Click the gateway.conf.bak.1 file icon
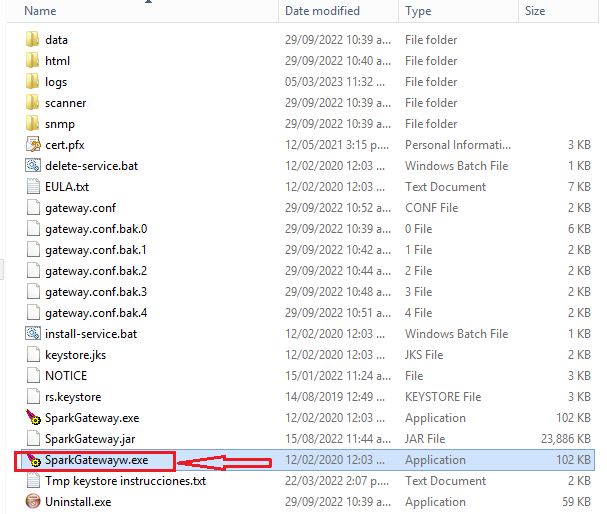 pos(33,250)
